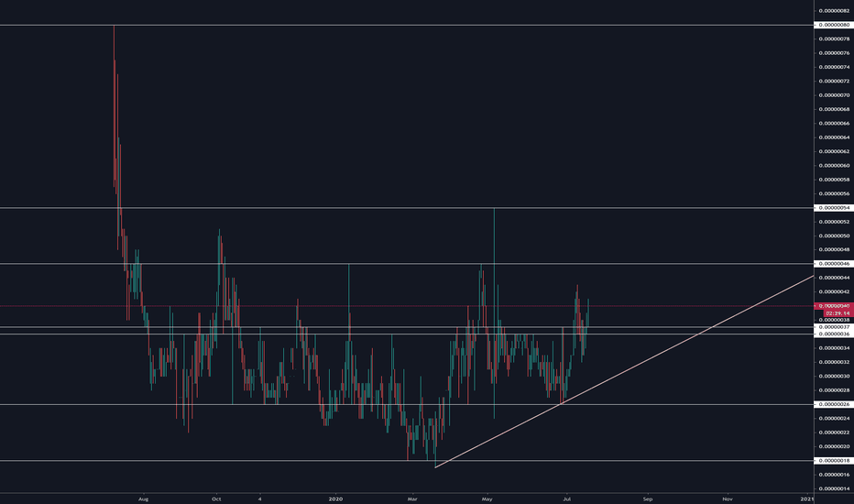854x504 pixels.
Task: Click the 2020 label on the time axis
Action: click(x=336, y=499)
